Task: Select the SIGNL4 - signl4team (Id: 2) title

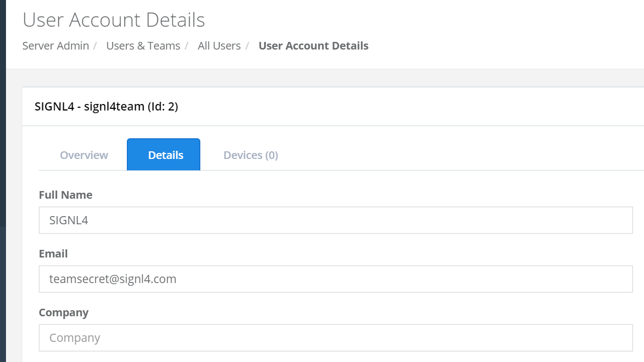Action: coord(106,106)
